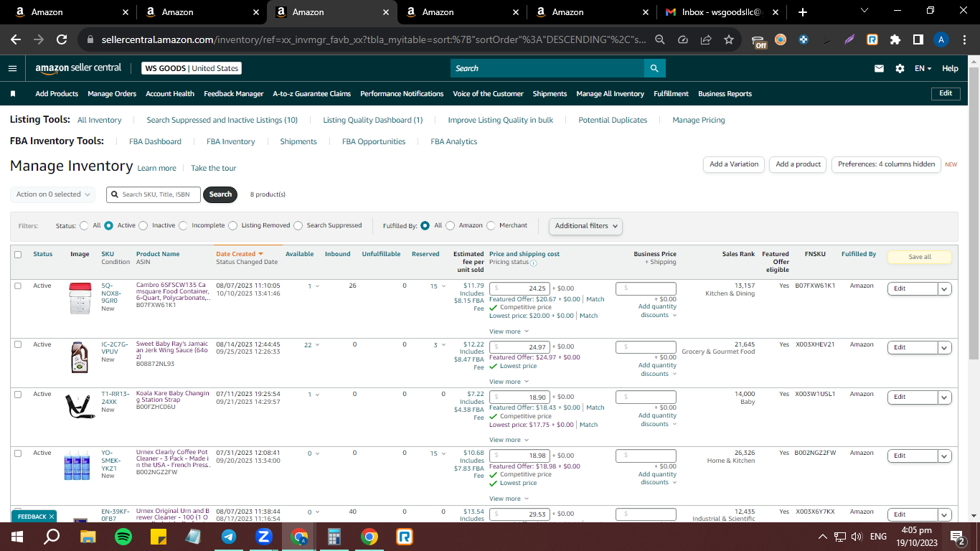This screenshot has width=980, height=551.
Task: Open Manage Orders in navigation bar
Action: (x=112, y=94)
